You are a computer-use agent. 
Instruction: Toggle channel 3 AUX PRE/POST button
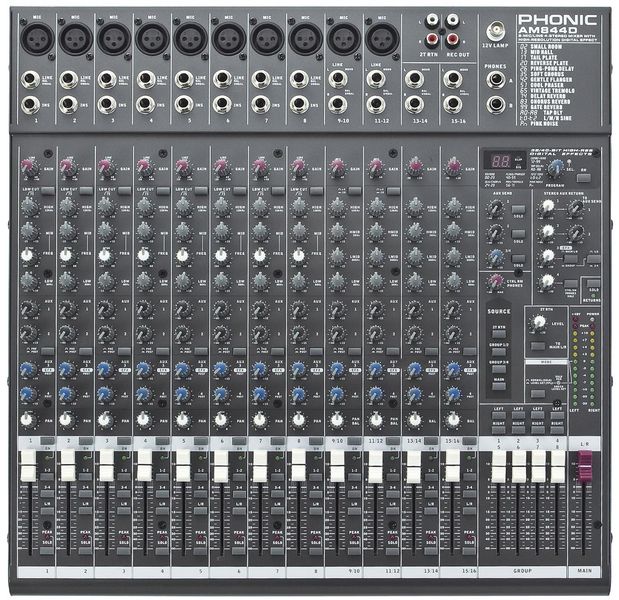124,351
